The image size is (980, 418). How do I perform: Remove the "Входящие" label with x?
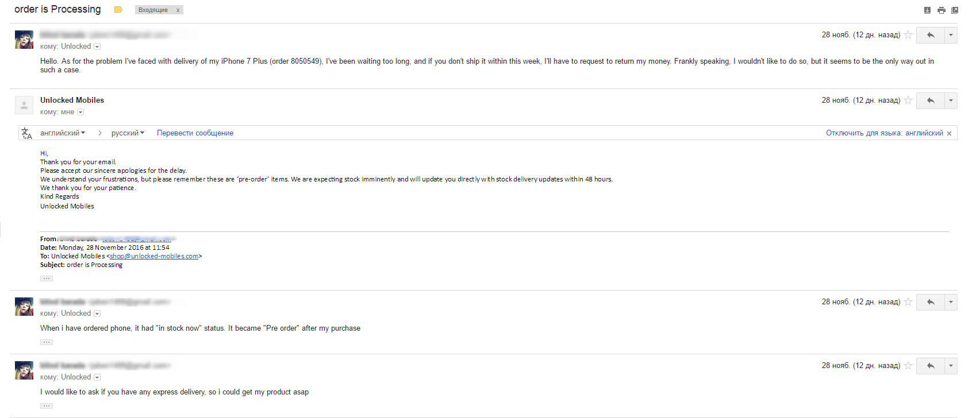pyautogui.click(x=178, y=10)
